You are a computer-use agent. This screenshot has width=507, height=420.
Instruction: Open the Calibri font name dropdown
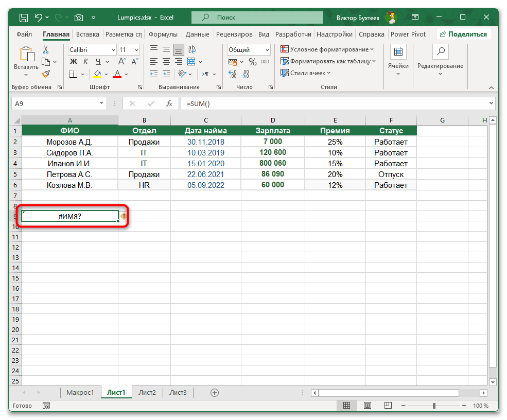[113, 50]
